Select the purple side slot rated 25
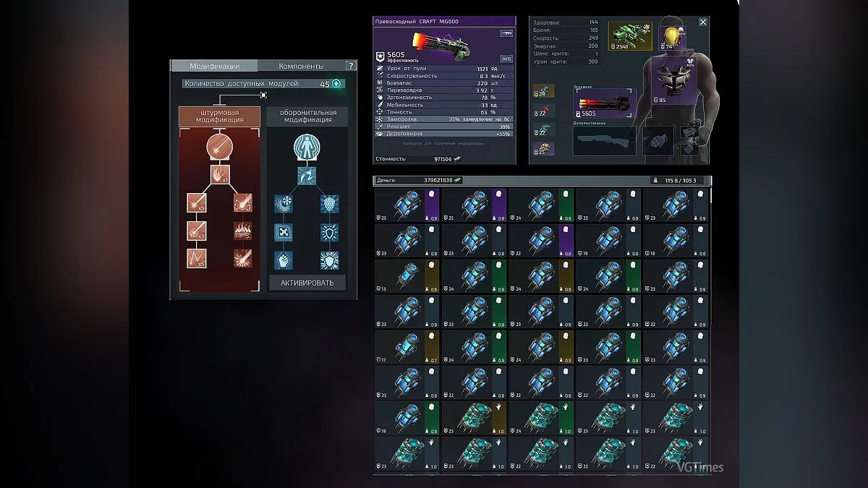Image resolution: width=868 pixels, height=488 pixels. coord(544,148)
